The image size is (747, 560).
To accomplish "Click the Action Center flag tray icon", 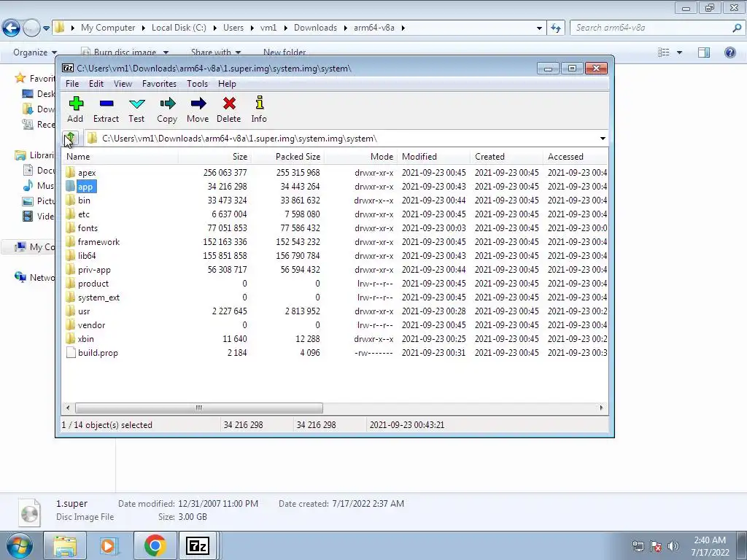I will [656, 546].
